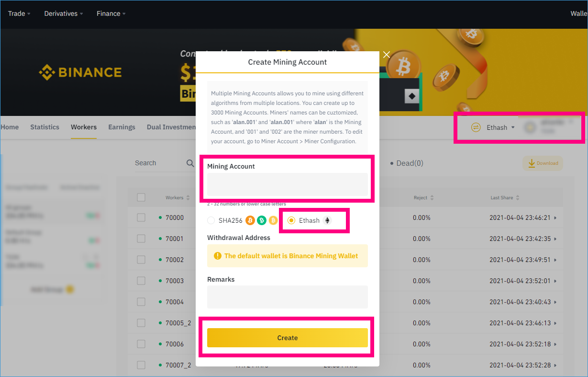Tick the checkbox for worker 70001
The width and height of the screenshot is (588, 377).
tap(141, 239)
